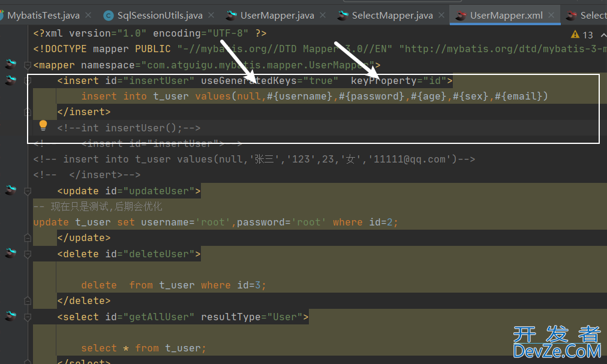Click the delete from t_user where id=3 line
The image size is (607, 364).
tap(174, 285)
